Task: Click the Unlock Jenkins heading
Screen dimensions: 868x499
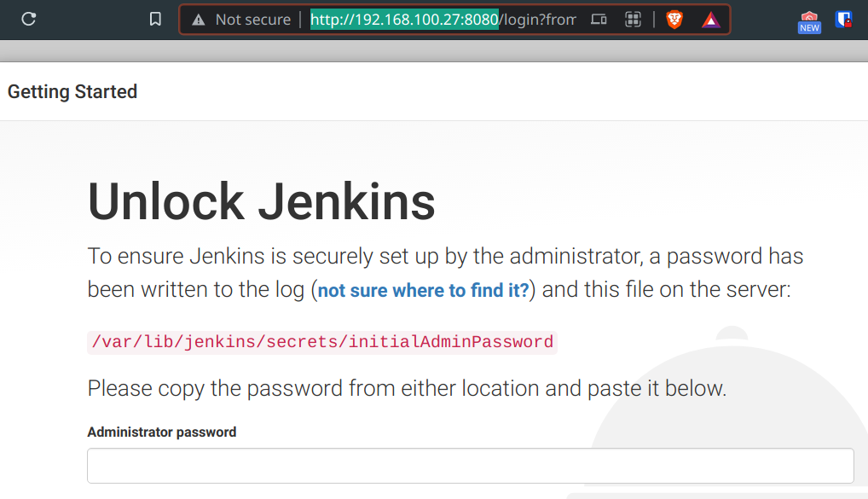Action: pos(261,202)
